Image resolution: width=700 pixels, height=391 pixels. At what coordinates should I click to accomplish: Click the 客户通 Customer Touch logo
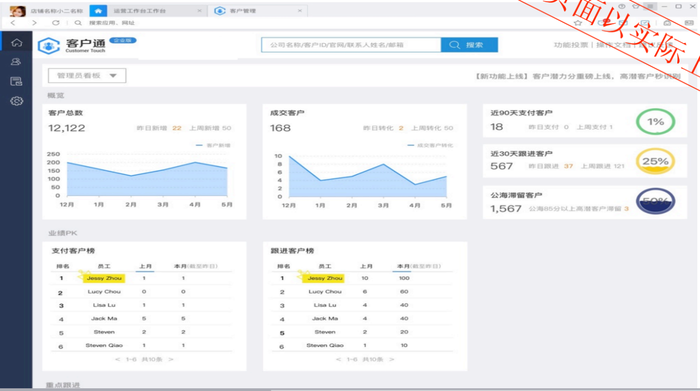[x=72, y=45]
